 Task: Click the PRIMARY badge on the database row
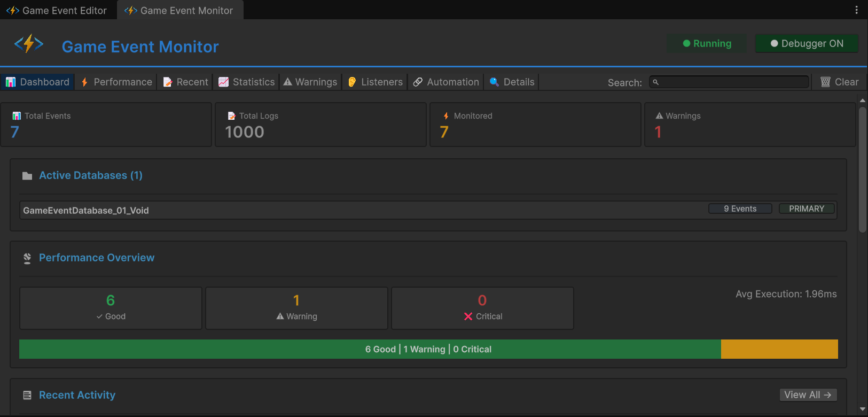(x=807, y=208)
